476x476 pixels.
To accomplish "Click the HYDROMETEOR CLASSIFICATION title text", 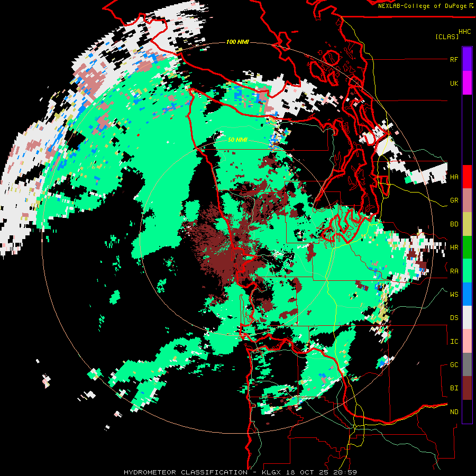I will (186, 472).
